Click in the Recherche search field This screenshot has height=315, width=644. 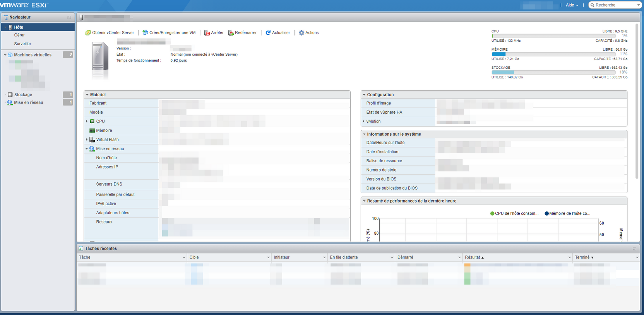click(x=615, y=5)
